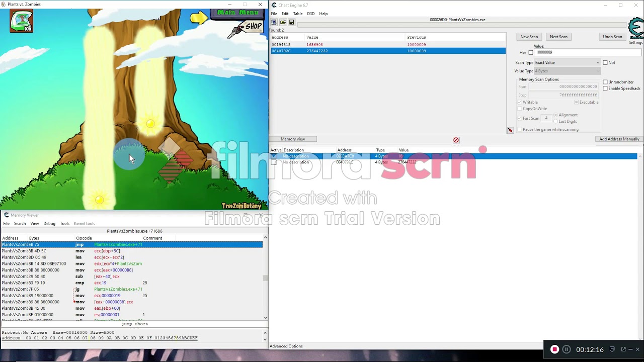
Task: Toggle the Hex checkbox
Action: coord(531,52)
